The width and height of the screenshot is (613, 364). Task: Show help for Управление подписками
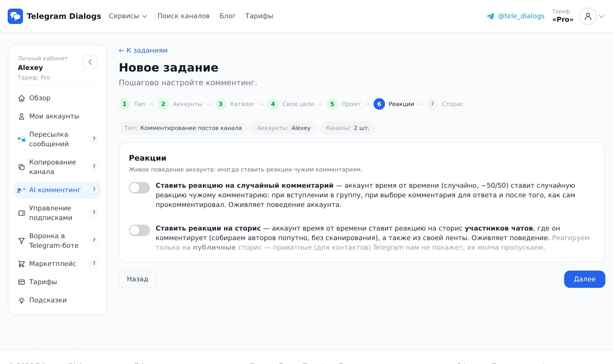[94, 213]
